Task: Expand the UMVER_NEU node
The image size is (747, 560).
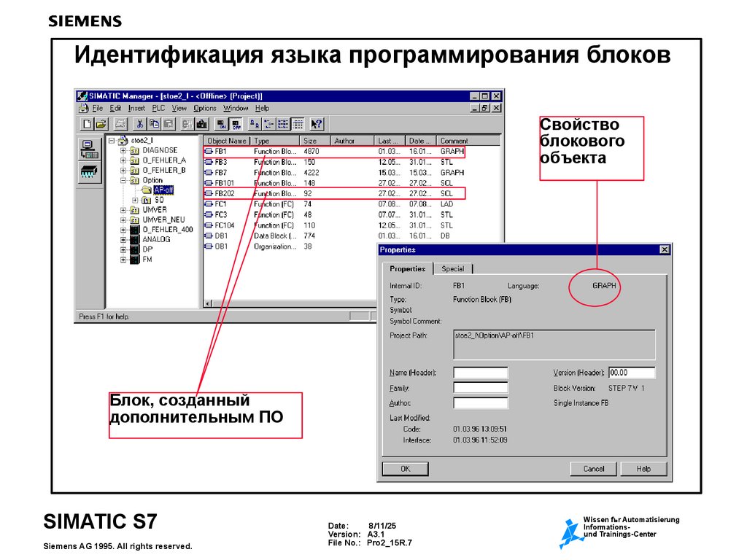Action: point(123,219)
